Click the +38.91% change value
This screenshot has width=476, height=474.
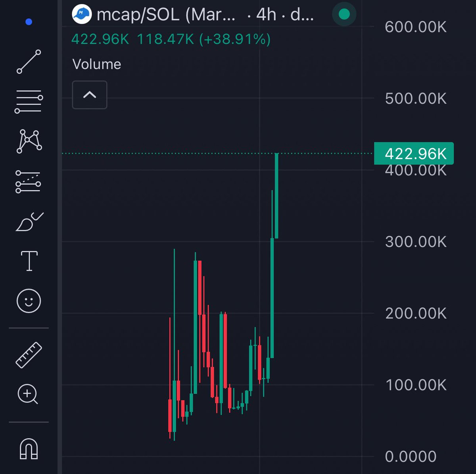point(235,39)
